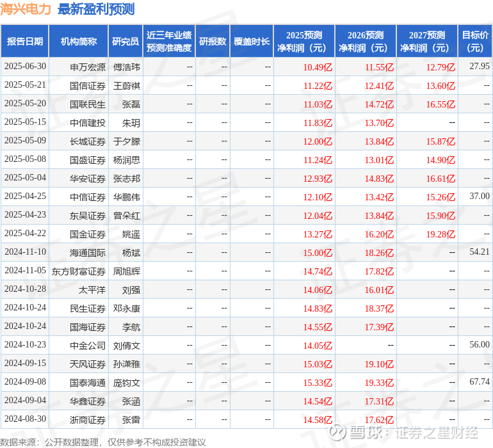Select institution 国海证券
The width and height of the screenshot is (493, 448).
88,326
